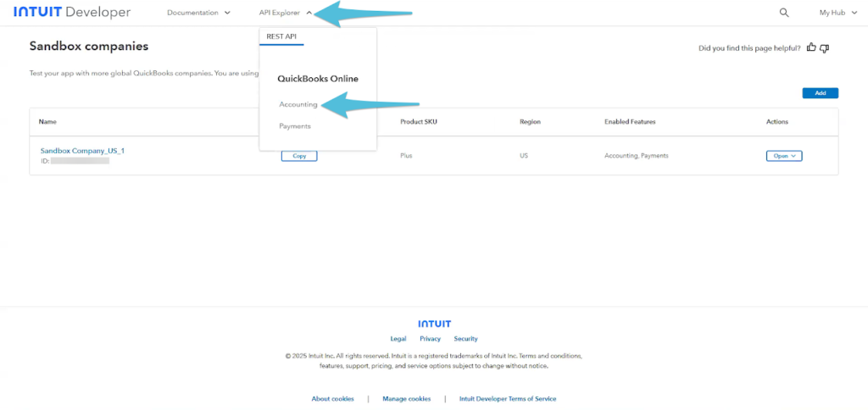Open the Privacy footer link
Screen dimensions: 868x410
click(x=431, y=339)
